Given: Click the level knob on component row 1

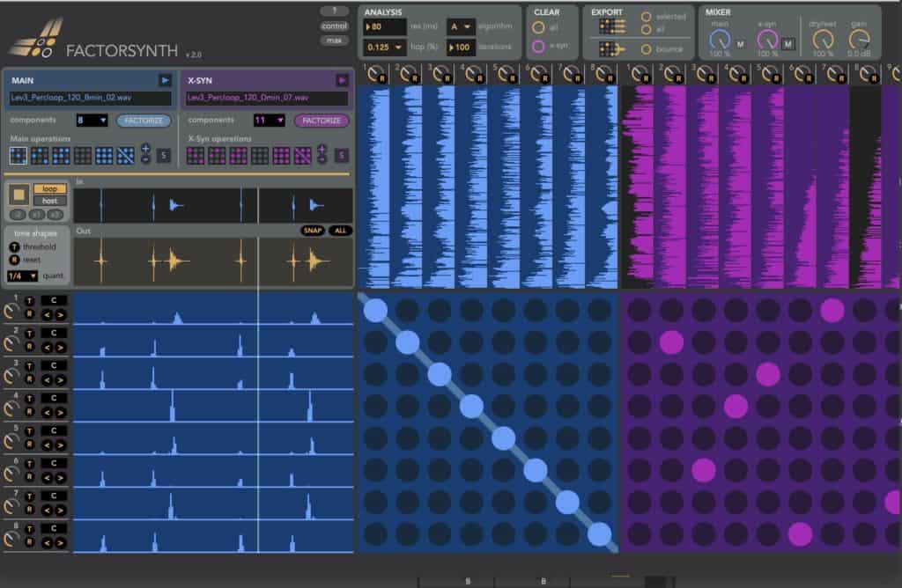Looking at the screenshot, I should (11, 311).
